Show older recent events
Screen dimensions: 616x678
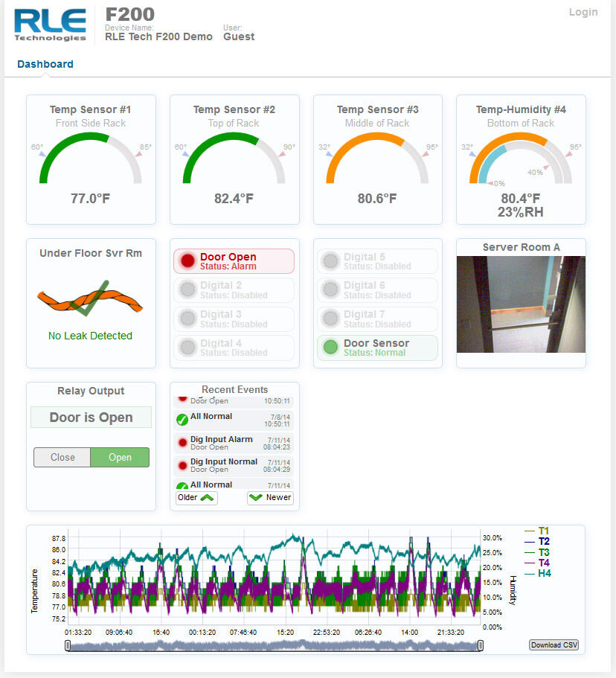click(x=196, y=498)
